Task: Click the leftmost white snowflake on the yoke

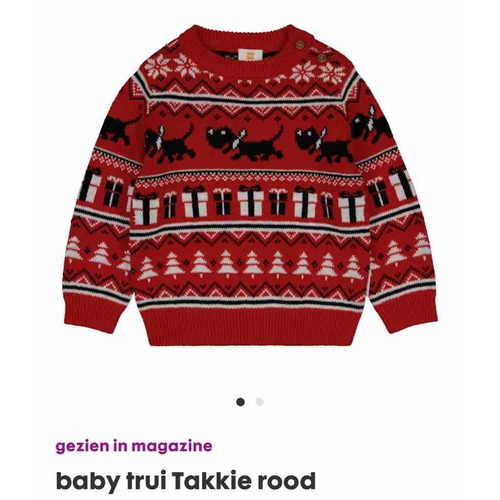Action: (158, 67)
